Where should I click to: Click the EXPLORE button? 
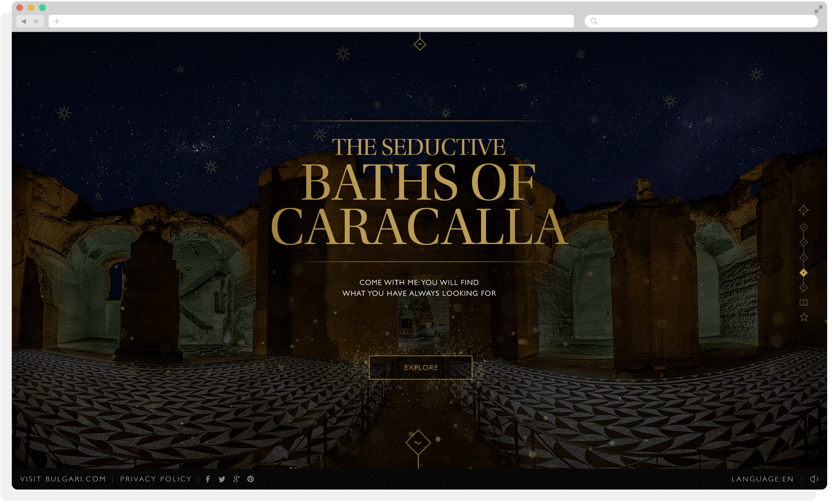click(420, 367)
